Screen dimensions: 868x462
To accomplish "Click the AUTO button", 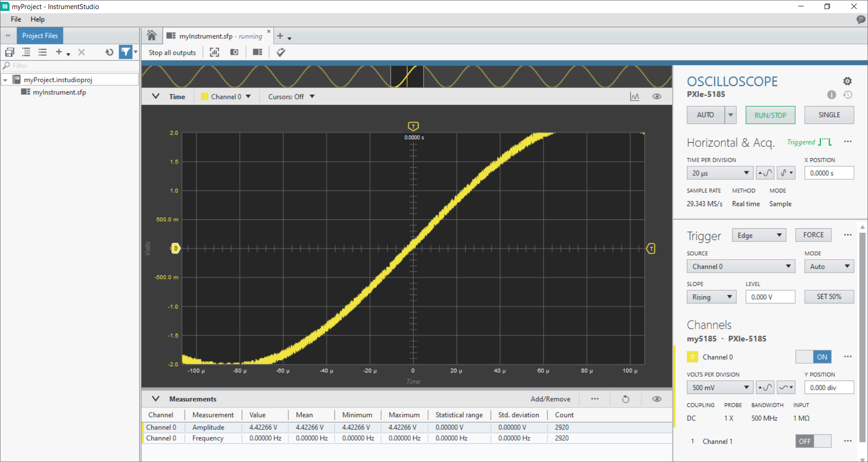I will click(706, 115).
